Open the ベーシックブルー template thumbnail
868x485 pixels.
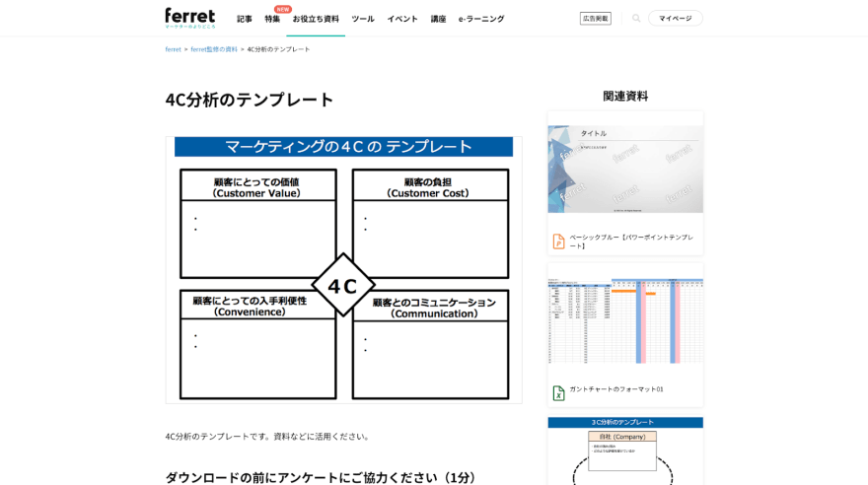coord(625,169)
